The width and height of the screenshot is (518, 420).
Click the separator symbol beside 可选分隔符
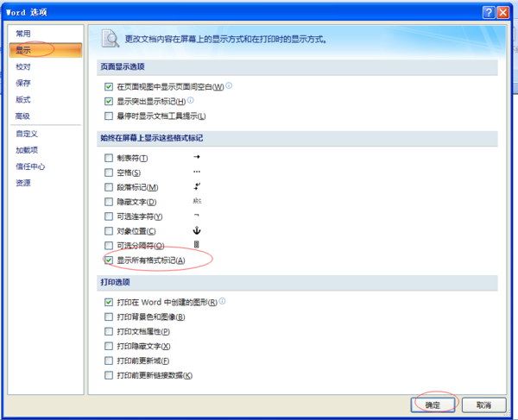click(197, 244)
